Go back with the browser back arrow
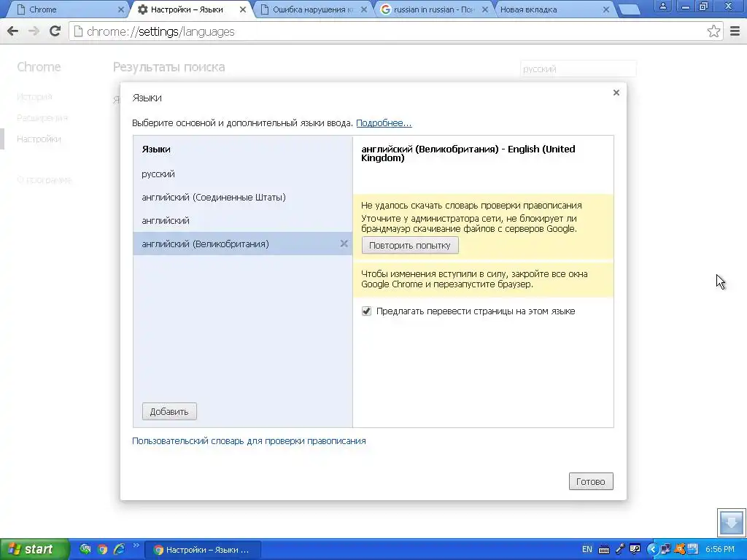 point(13,31)
